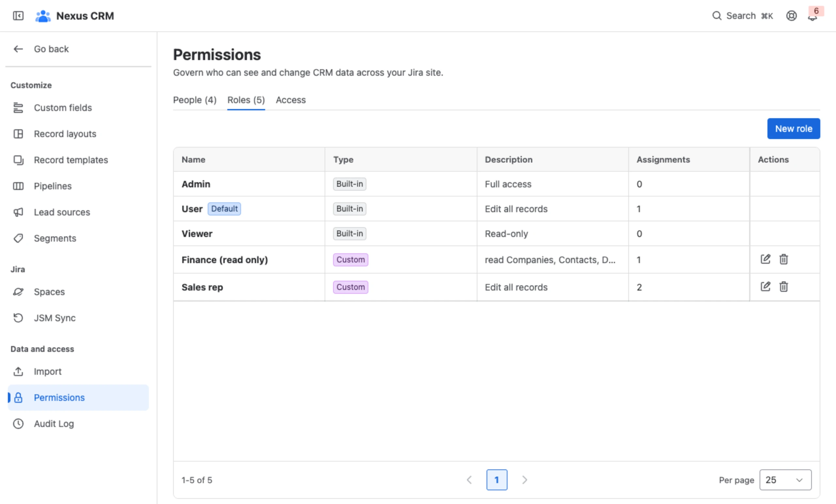This screenshot has height=504, width=836.
Task: Collapse the sidebar with the panel icon
Action: [18, 16]
